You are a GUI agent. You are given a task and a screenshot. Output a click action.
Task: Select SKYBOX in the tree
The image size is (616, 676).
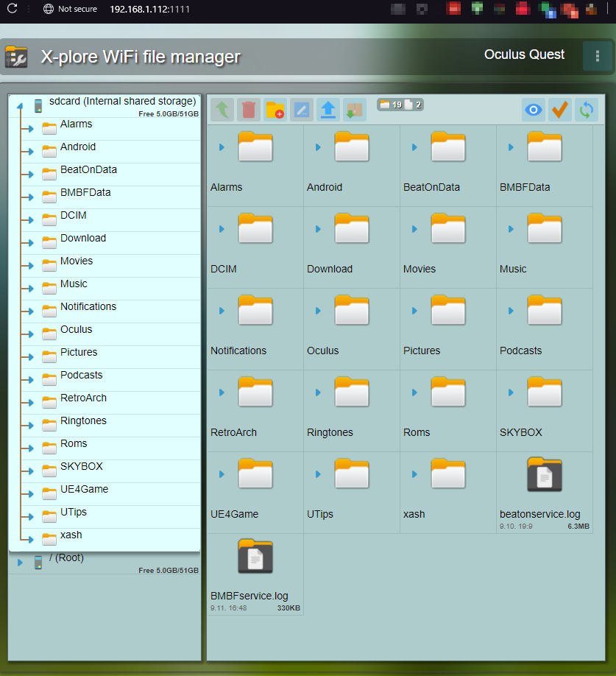coord(82,467)
